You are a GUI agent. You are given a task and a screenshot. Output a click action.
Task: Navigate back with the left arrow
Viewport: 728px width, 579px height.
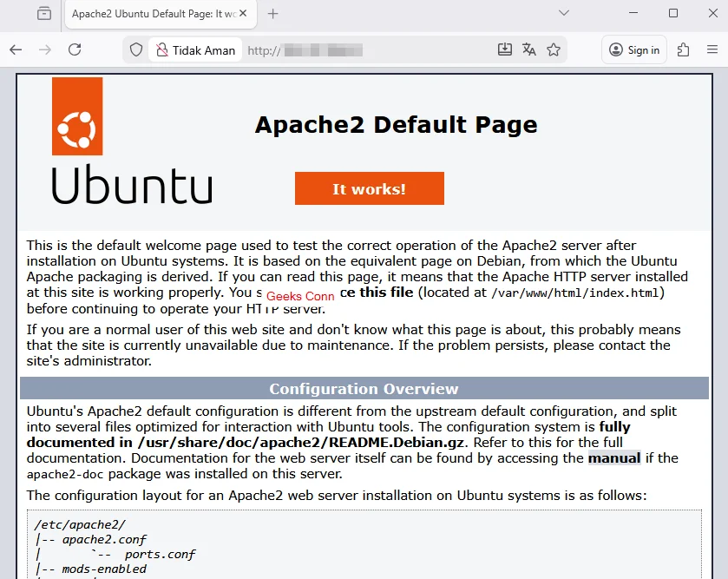click(16, 49)
